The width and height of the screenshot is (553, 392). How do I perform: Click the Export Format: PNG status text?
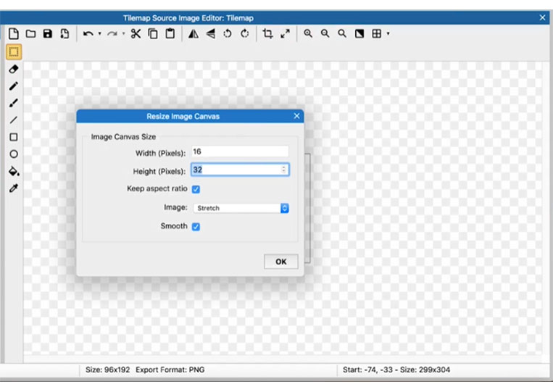point(170,370)
